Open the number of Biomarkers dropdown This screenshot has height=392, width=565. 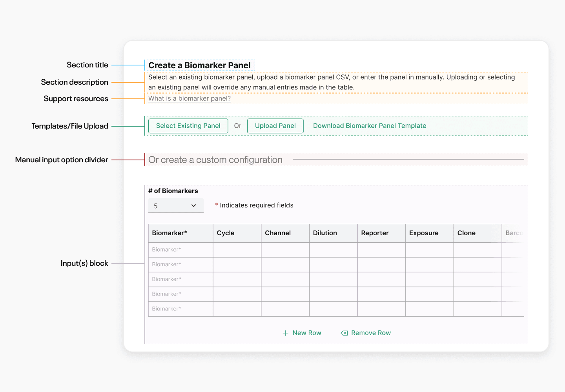(176, 205)
